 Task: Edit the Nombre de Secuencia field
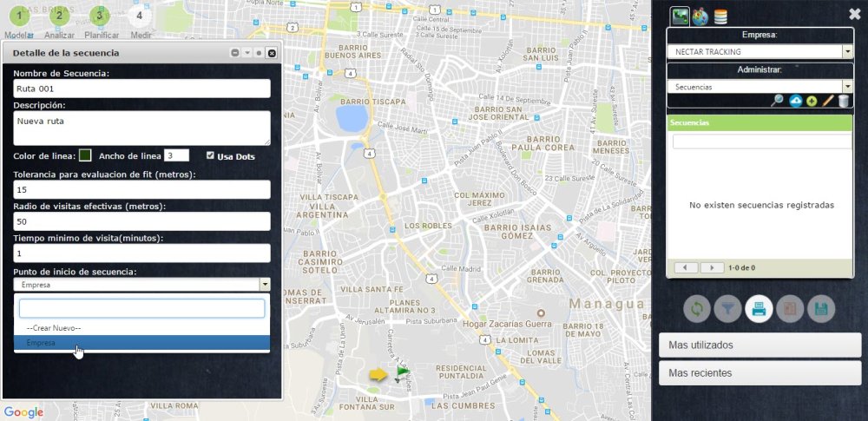coord(141,89)
